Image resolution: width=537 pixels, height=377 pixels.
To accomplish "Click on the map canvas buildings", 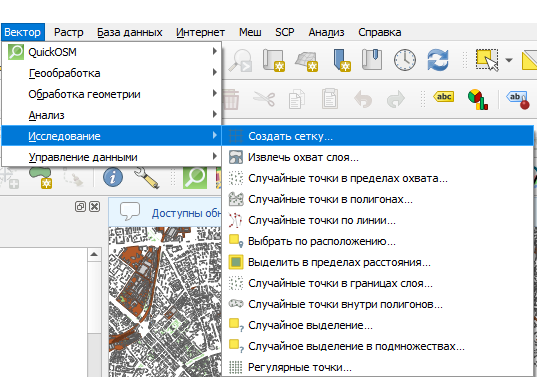I will pos(164,301).
